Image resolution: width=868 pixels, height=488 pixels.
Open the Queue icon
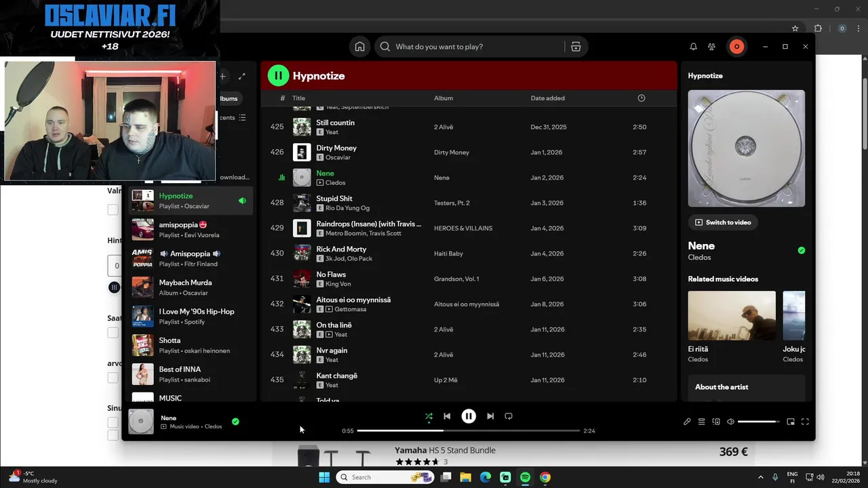click(x=702, y=422)
